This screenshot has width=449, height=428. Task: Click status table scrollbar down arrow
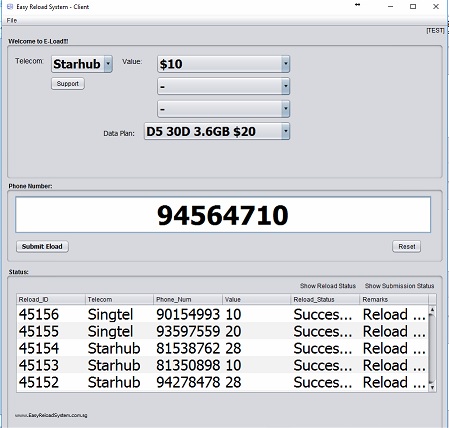(432, 387)
